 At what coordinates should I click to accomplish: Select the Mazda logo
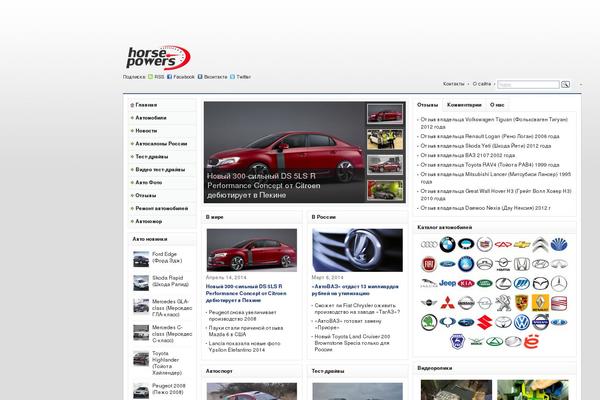(x=540, y=284)
